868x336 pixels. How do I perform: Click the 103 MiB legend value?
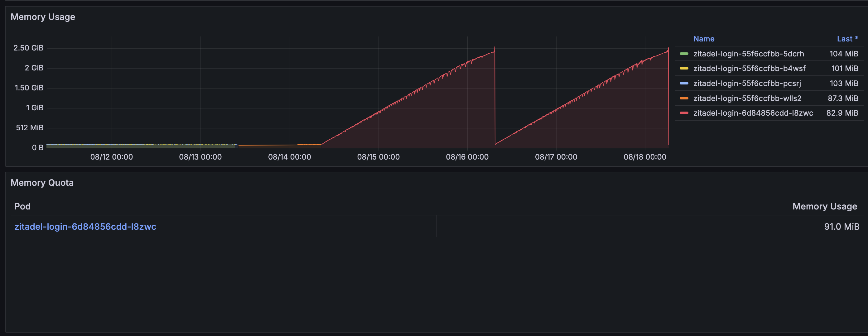844,83
